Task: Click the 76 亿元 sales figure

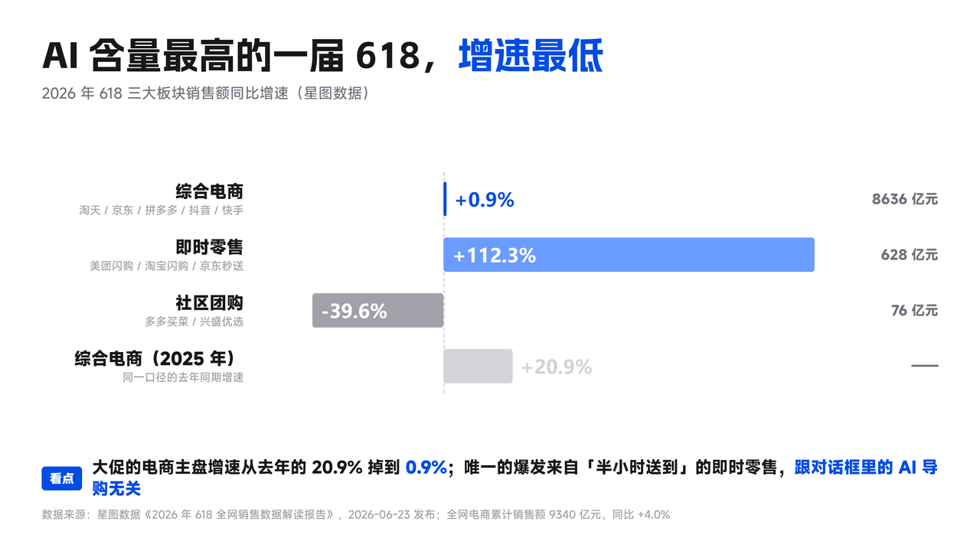Action: tap(915, 311)
